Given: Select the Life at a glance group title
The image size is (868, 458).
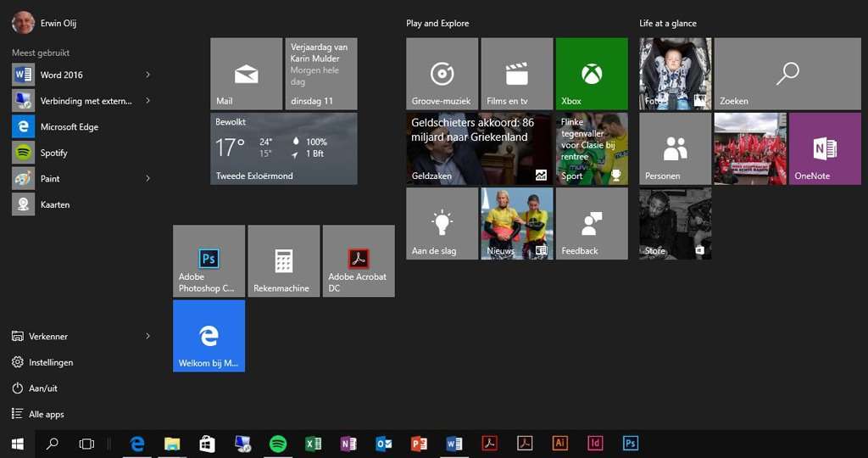Looking at the screenshot, I should click(668, 23).
